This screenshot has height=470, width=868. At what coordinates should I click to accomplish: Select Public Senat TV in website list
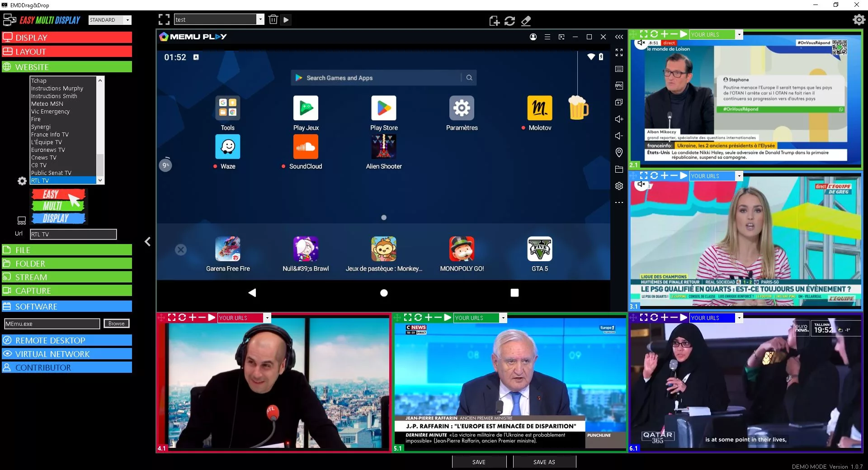(x=63, y=173)
